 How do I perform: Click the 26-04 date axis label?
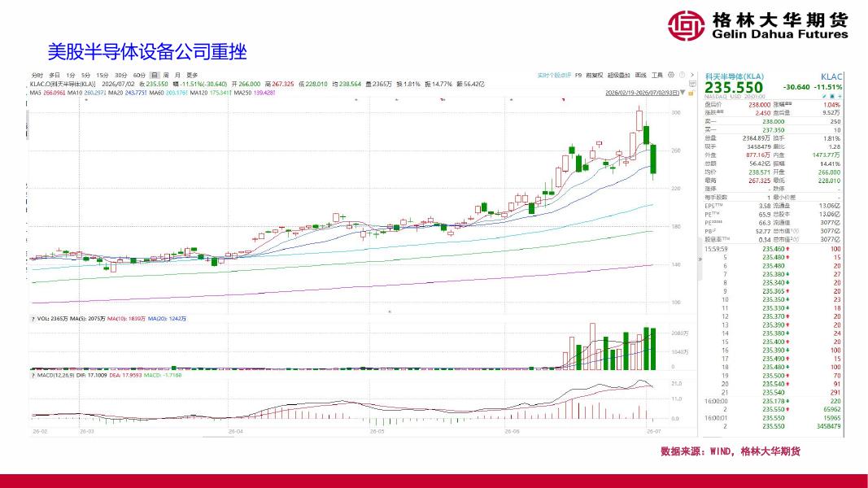click(235, 432)
